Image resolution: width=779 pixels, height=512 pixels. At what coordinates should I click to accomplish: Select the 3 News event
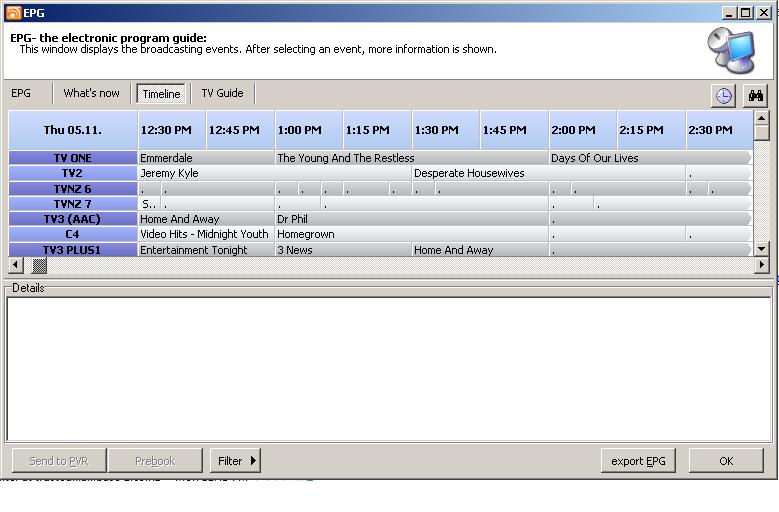pyautogui.click(x=343, y=250)
